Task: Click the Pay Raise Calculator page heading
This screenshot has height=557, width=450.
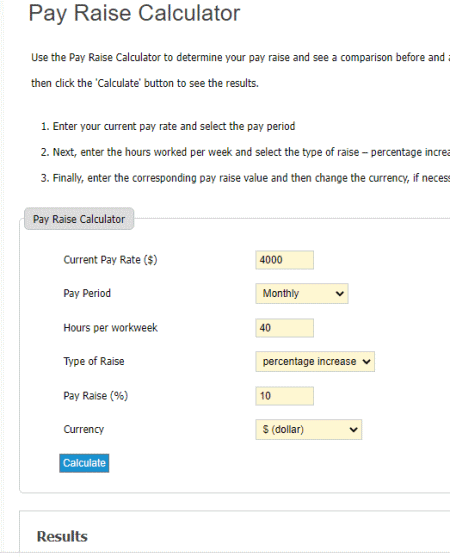Action: tap(134, 13)
